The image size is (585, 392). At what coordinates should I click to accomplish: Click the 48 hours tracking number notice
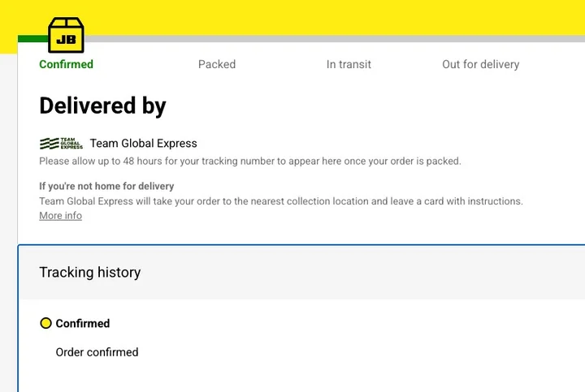coord(250,162)
